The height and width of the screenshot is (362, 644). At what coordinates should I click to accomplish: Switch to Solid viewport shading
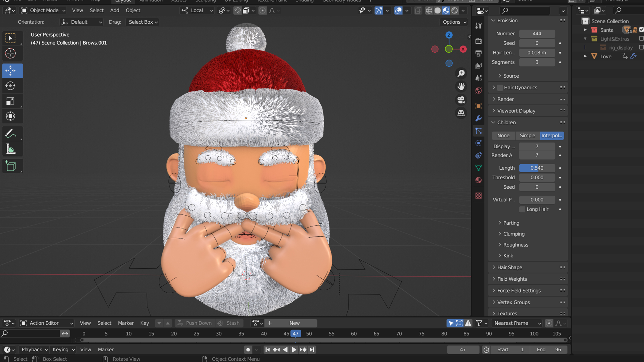click(x=438, y=10)
